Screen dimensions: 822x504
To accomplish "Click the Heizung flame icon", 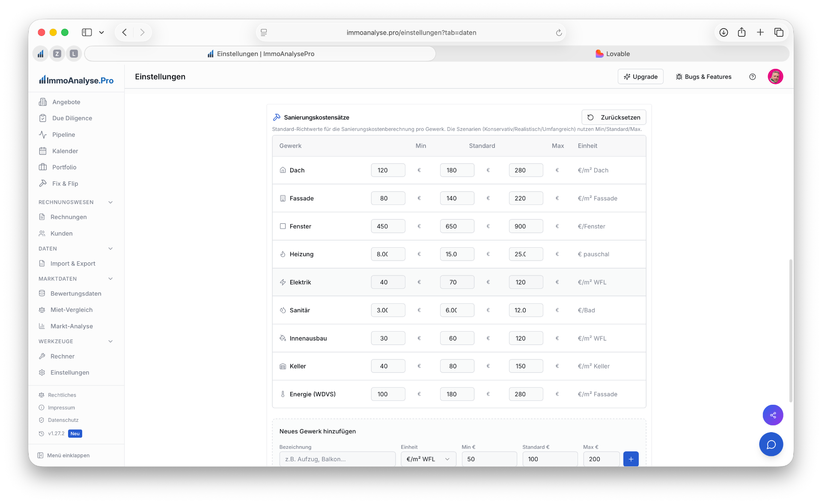I will pos(283,254).
